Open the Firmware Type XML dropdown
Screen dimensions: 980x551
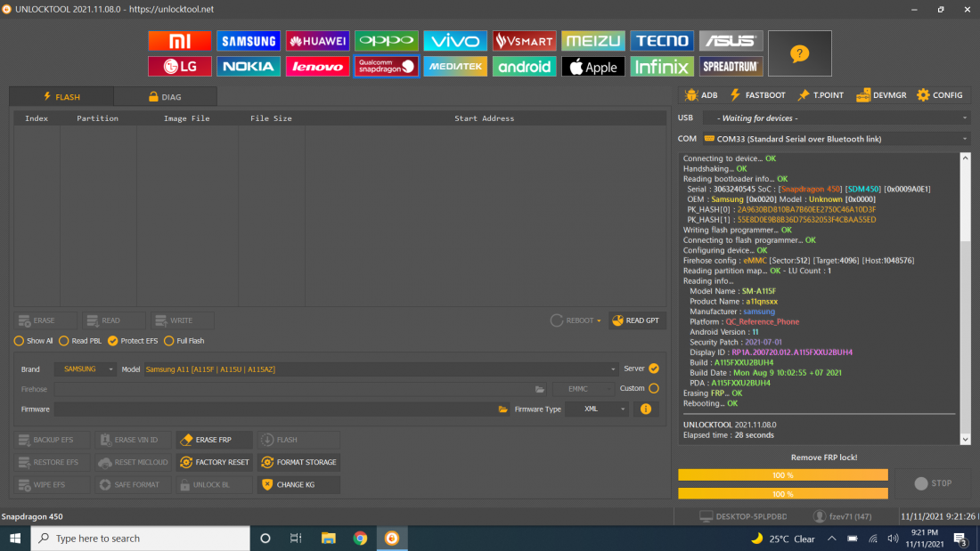point(597,409)
